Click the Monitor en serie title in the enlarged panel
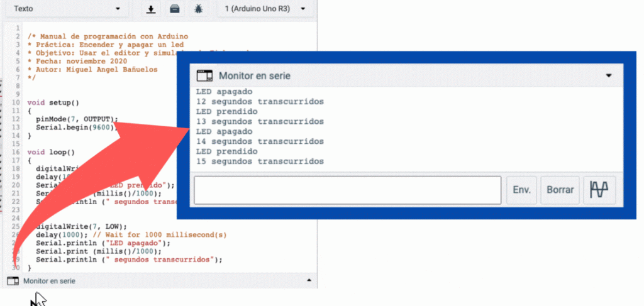 254,76
